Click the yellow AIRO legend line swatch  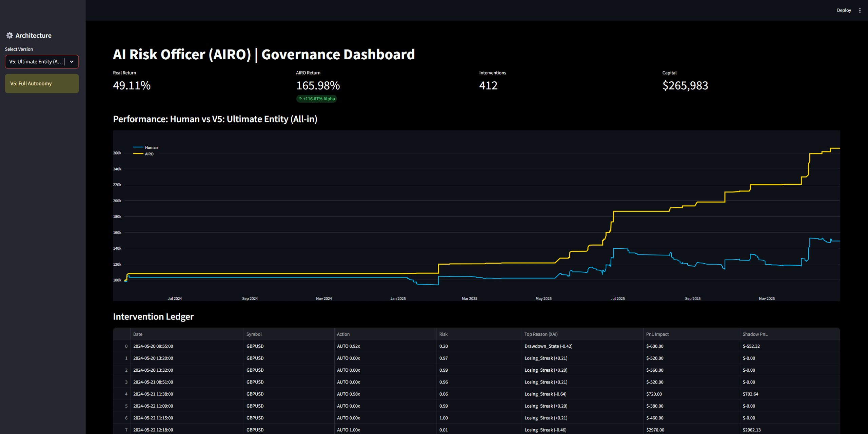tap(138, 154)
